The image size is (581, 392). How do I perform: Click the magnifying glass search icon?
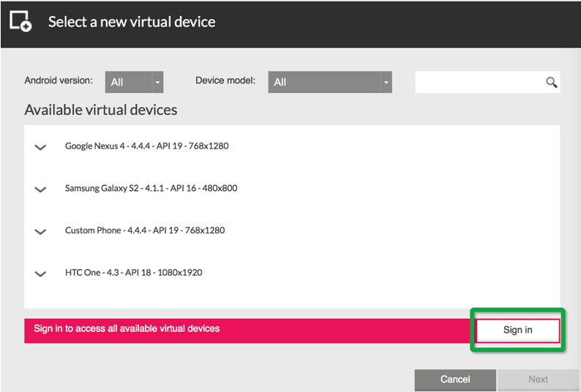coord(551,82)
